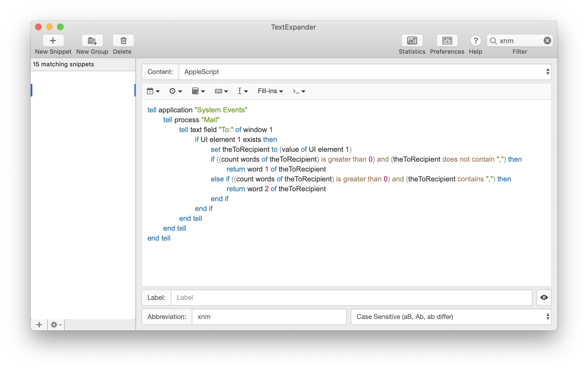Click the Delete trash icon

[123, 41]
